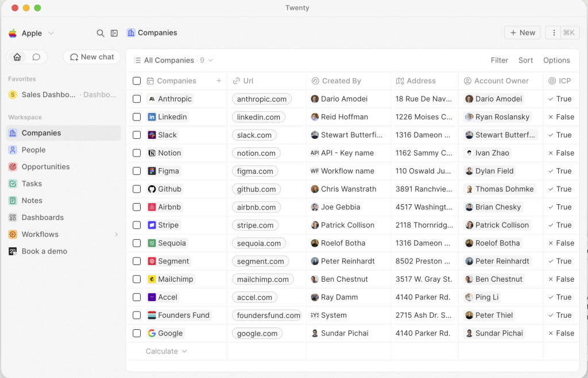Screen dimensions: 588x378
Task: Check the Sequoia row checkbox
Action: point(137,243)
